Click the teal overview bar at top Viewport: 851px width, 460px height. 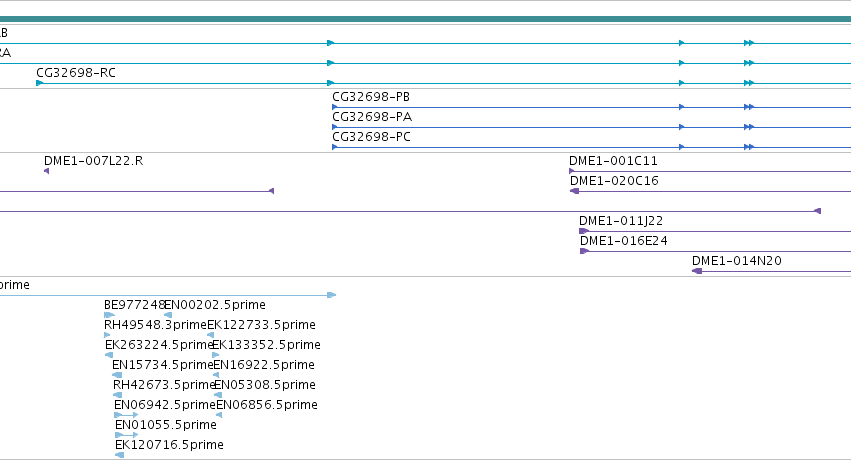(x=426, y=19)
